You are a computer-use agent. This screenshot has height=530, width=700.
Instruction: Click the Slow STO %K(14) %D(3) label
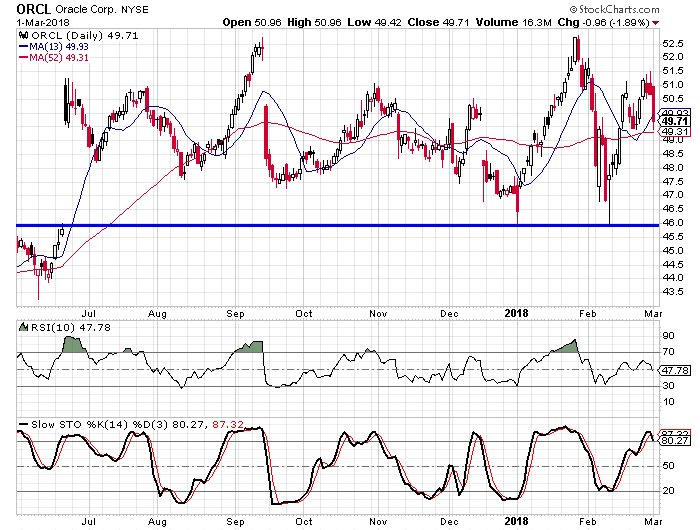click(100, 425)
